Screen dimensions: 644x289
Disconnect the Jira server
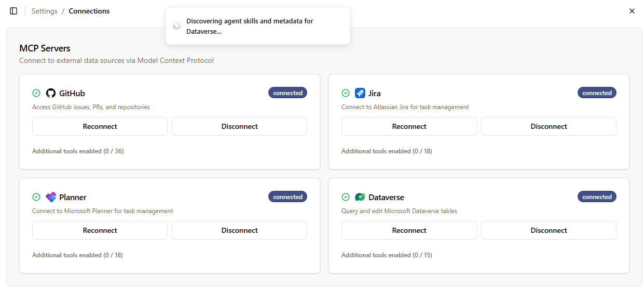tap(549, 126)
